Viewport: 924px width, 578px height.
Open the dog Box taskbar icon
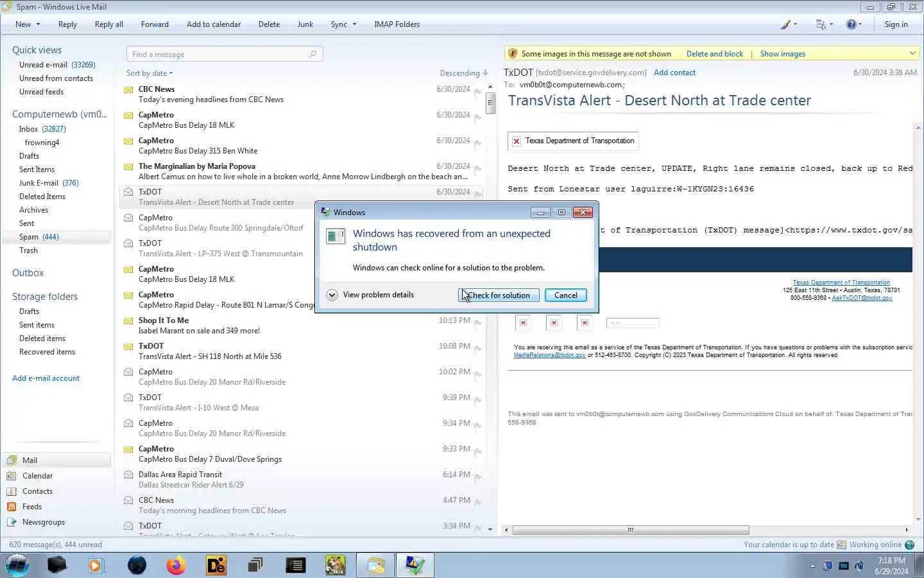tap(335, 565)
